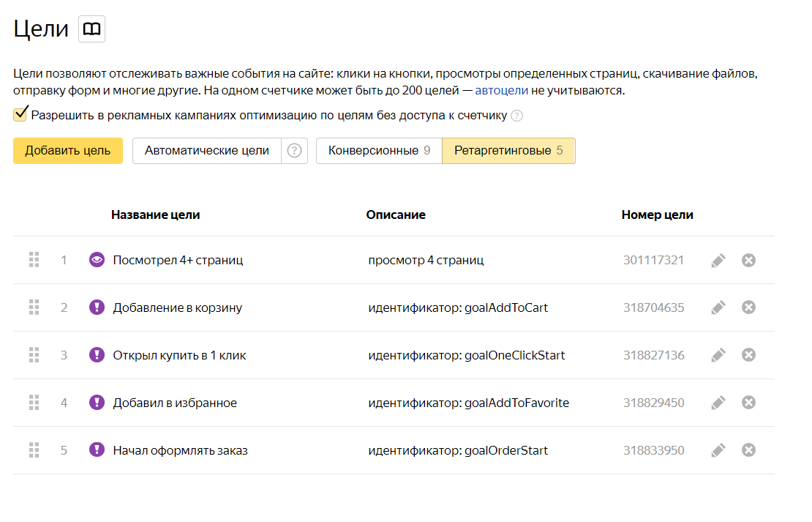The width and height of the screenshot is (812, 522).
Task: Edit the 'Посмотрел 4+ страниц' goal
Action: click(x=718, y=260)
